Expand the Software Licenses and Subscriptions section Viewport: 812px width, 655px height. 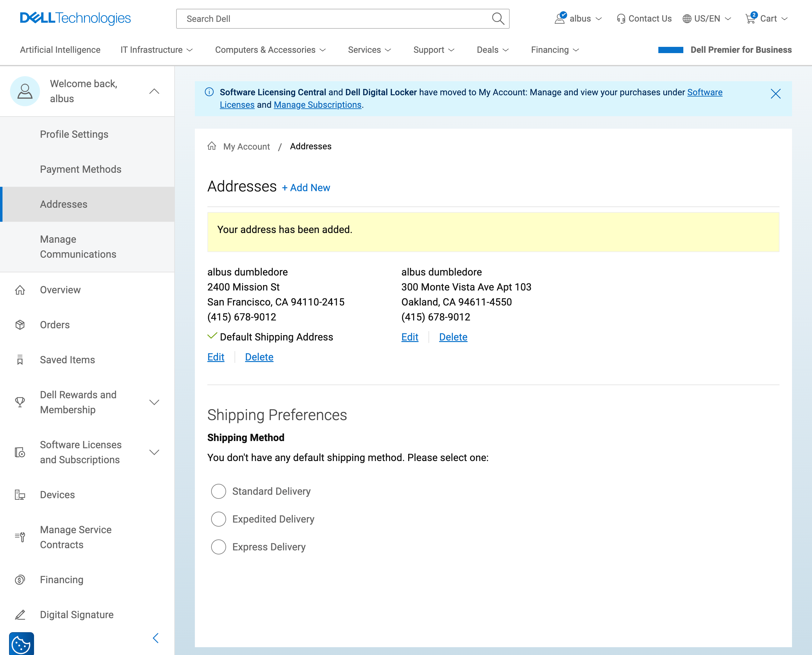point(155,452)
